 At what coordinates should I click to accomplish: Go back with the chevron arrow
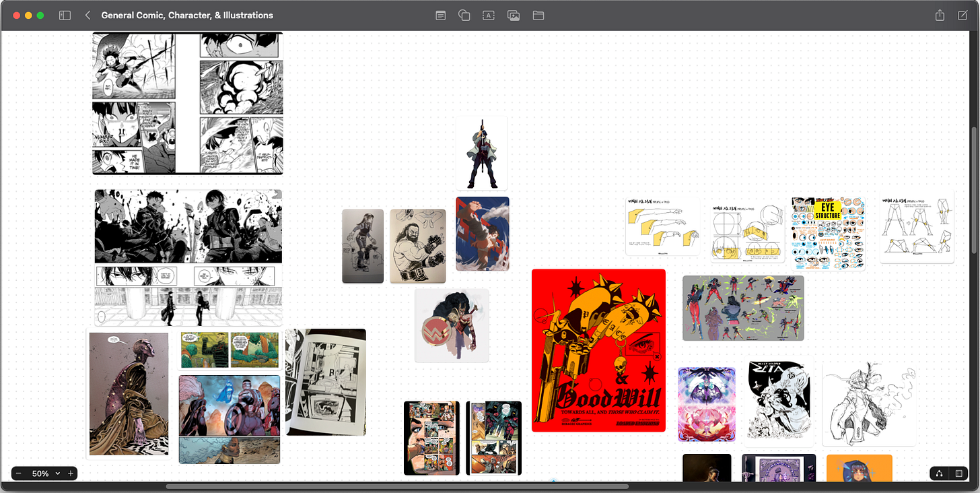(87, 15)
